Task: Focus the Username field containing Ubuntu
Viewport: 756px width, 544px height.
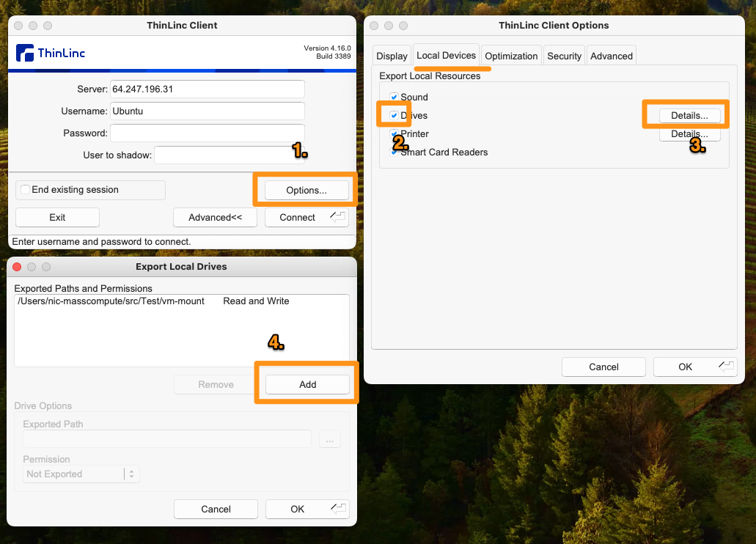Action: tap(208, 111)
